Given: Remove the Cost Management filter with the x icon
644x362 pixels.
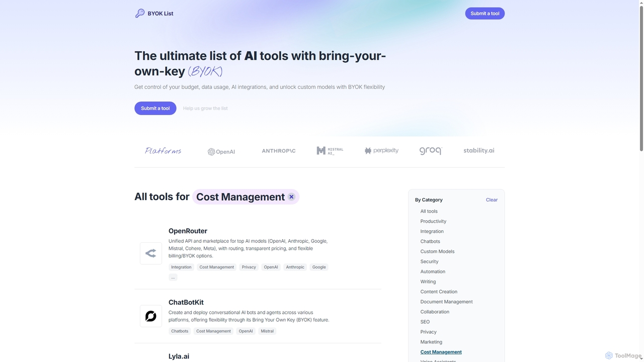Looking at the screenshot, I should (291, 197).
